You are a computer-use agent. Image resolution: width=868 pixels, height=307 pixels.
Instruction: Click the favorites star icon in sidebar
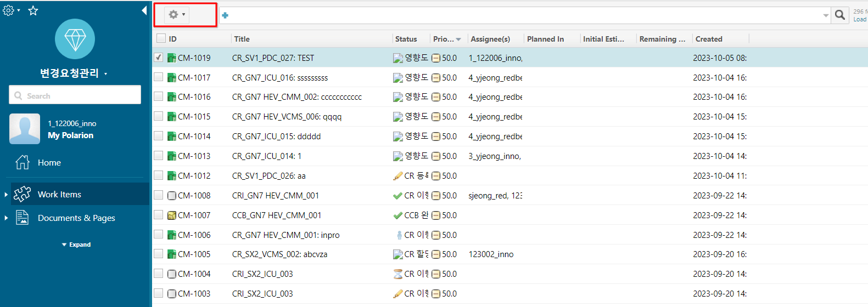(33, 10)
